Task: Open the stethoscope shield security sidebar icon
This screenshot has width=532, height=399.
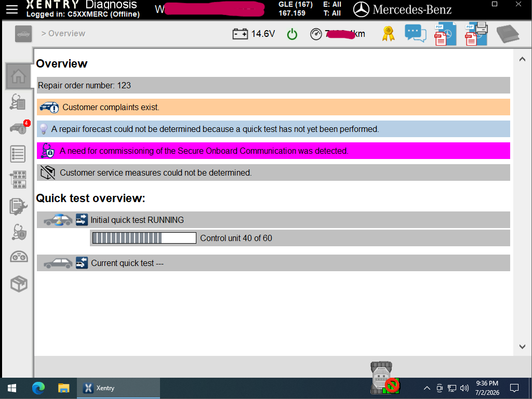Action: (x=19, y=232)
